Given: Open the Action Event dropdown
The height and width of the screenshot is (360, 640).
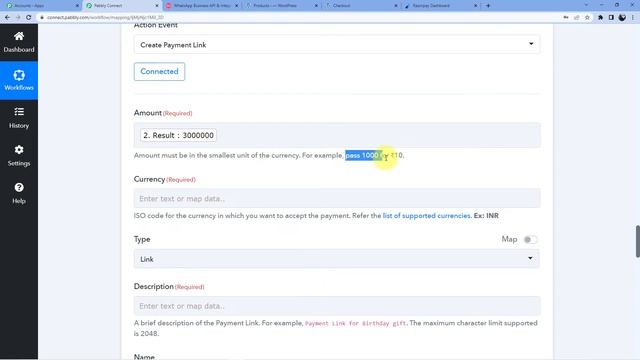Looking at the screenshot, I should (337, 44).
